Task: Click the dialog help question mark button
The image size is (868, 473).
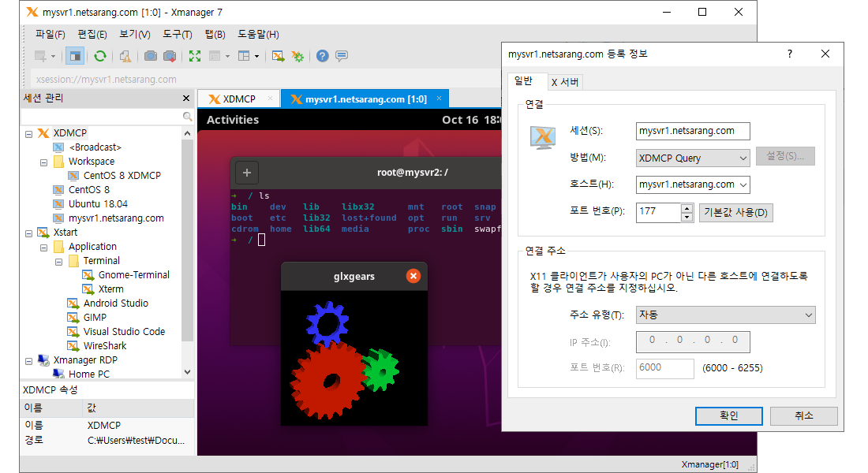Action: click(789, 54)
